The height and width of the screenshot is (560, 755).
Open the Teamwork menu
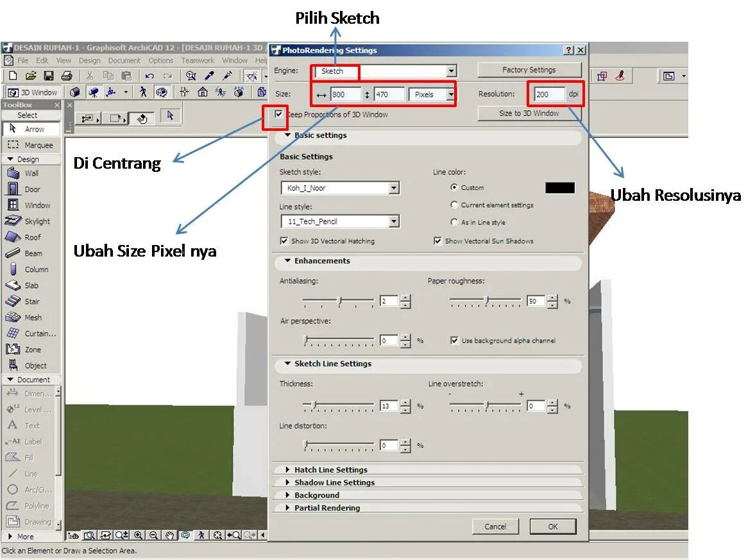pos(198,60)
